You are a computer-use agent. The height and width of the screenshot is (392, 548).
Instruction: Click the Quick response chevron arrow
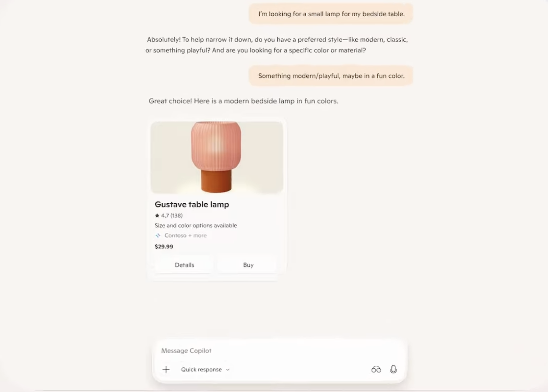click(x=228, y=370)
